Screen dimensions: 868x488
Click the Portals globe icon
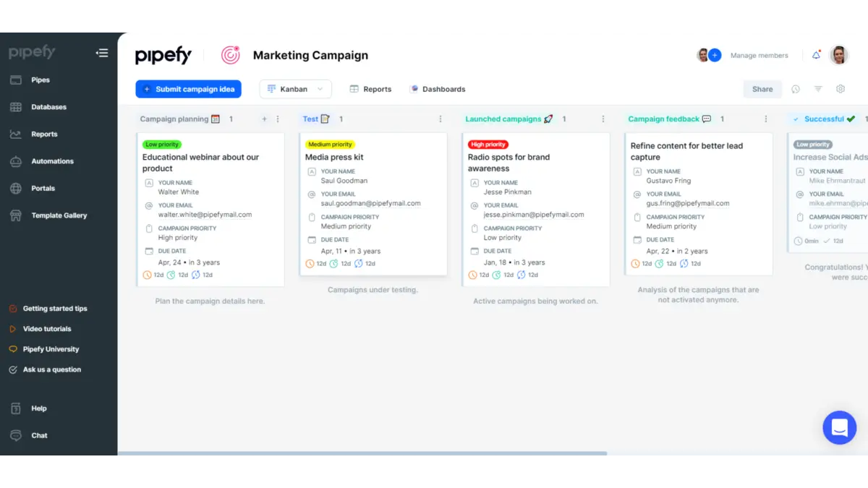pos(16,189)
